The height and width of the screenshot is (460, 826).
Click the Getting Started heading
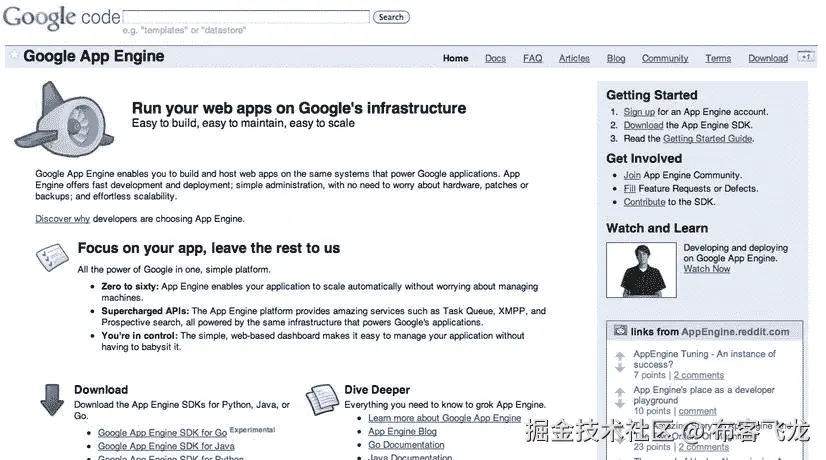click(652, 95)
